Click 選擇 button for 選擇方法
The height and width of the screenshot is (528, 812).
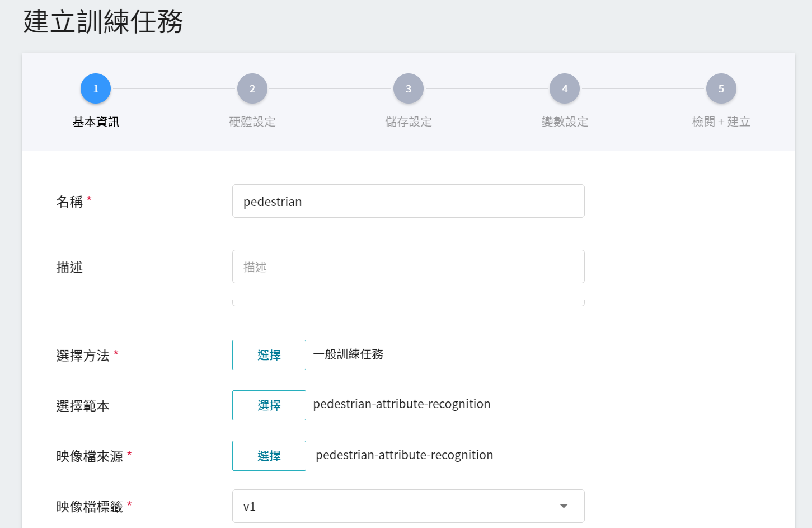point(269,355)
